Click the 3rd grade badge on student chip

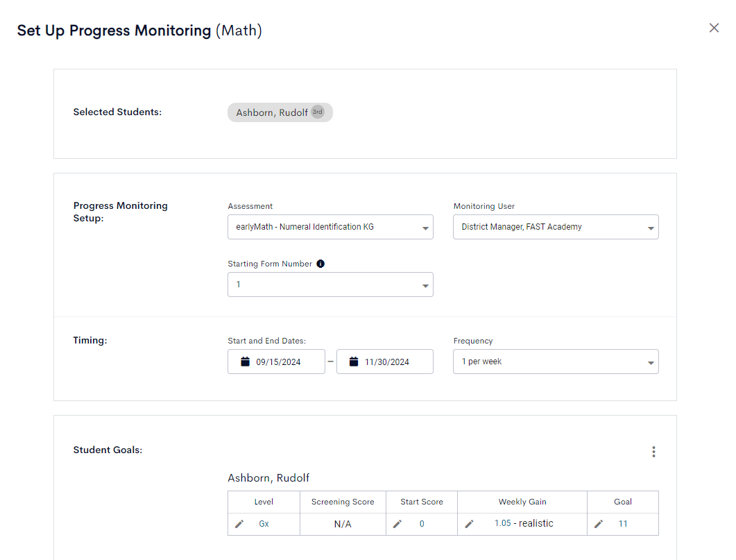coord(318,112)
